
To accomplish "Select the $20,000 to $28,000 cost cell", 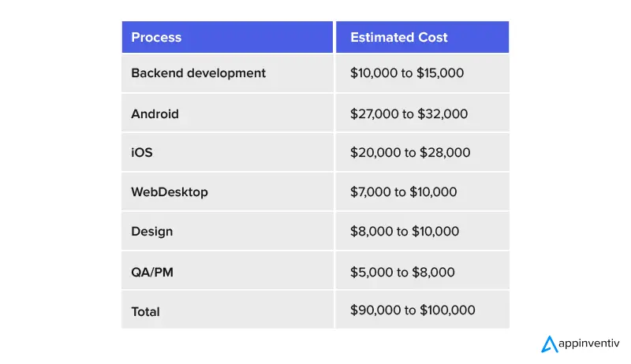I will click(410, 153).
